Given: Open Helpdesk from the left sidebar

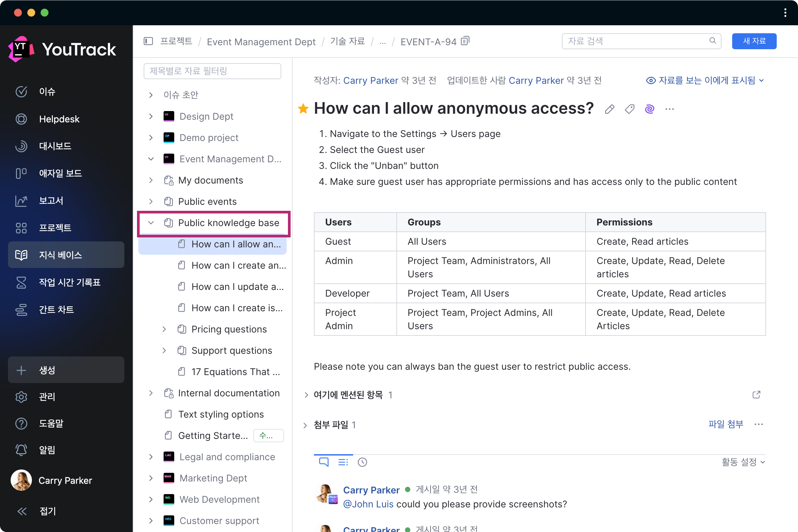Looking at the screenshot, I should tap(59, 119).
